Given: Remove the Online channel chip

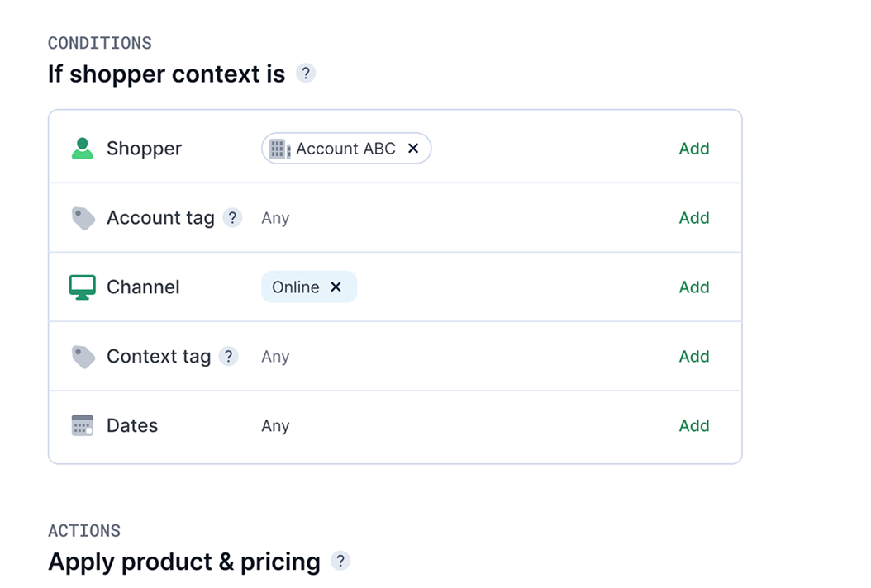Looking at the screenshot, I should click(336, 287).
